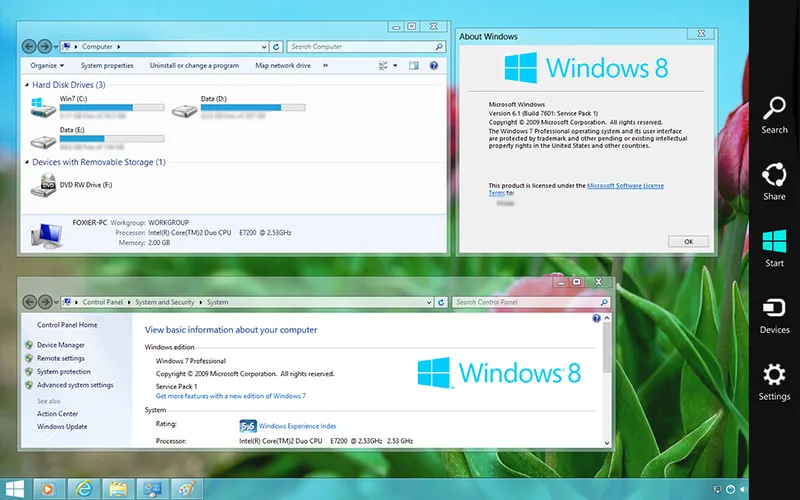Refresh the Control Panel address bar
800x500 pixels.
click(x=441, y=302)
